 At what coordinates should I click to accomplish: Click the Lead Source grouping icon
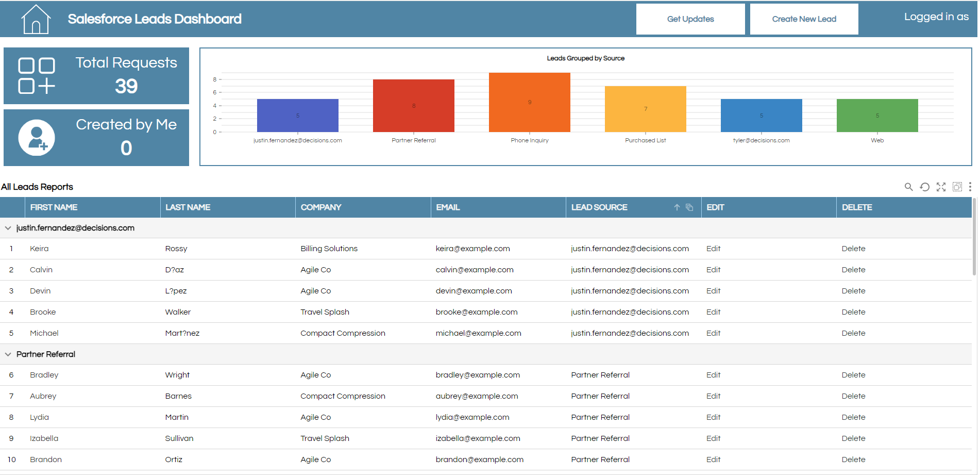coord(689,207)
